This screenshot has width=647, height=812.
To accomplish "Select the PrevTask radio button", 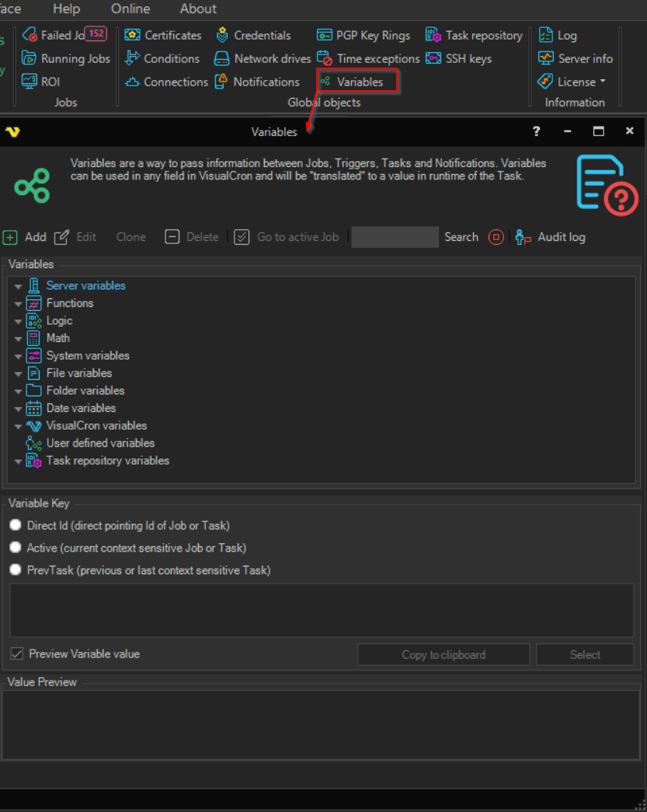I will click(x=16, y=570).
